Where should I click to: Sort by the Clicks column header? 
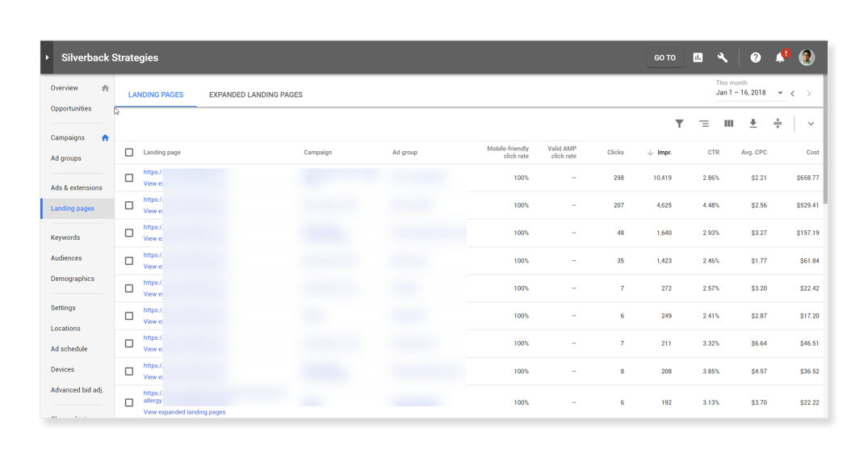click(x=615, y=153)
